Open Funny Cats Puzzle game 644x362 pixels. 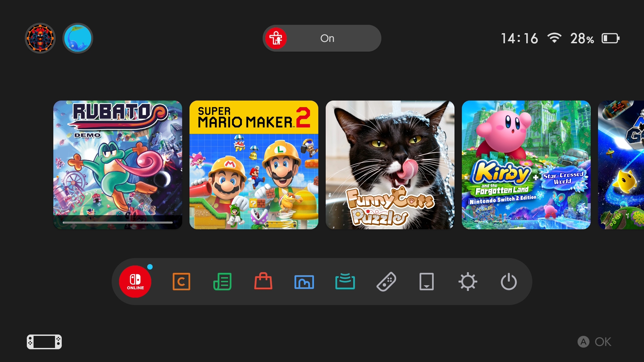[x=390, y=165]
